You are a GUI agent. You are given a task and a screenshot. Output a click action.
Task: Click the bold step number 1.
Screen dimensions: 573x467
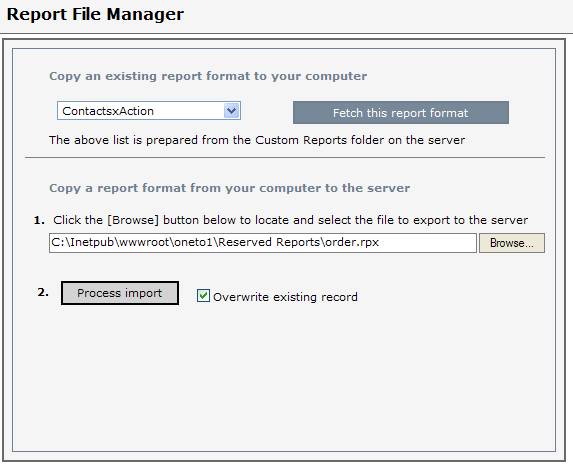[x=39, y=220]
